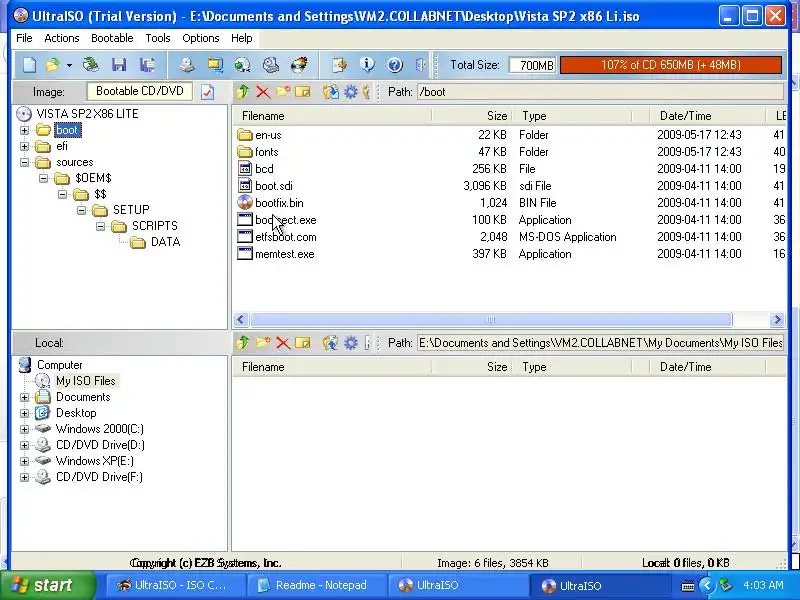The height and width of the screenshot is (600, 800).
Task: Expand the Documents node in Local tree
Action: pyautogui.click(x=24, y=397)
